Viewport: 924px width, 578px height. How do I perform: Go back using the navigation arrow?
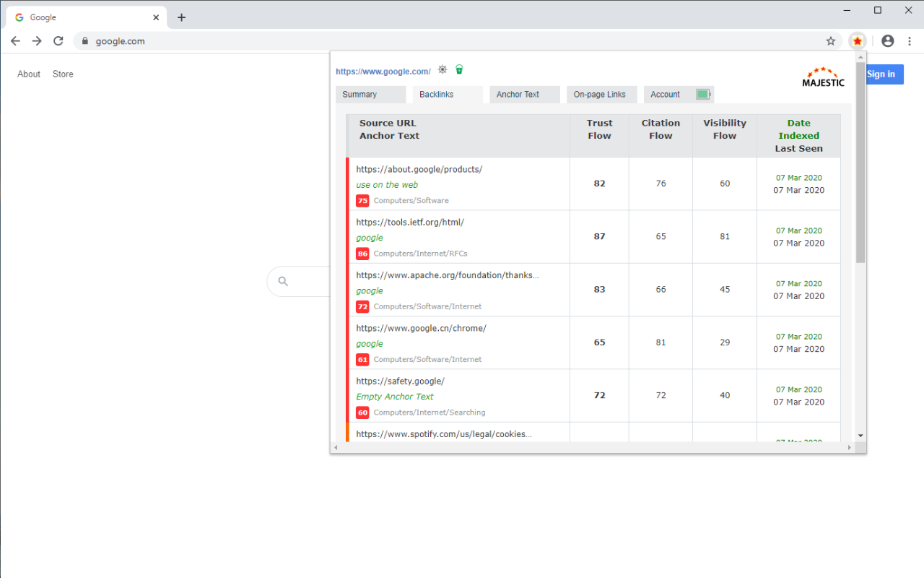(x=15, y=41)
